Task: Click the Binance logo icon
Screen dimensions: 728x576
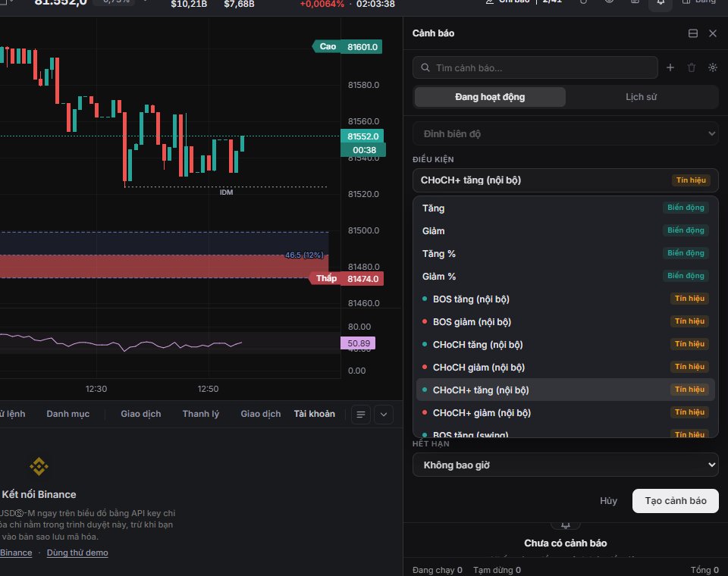Action: (39, 466)
